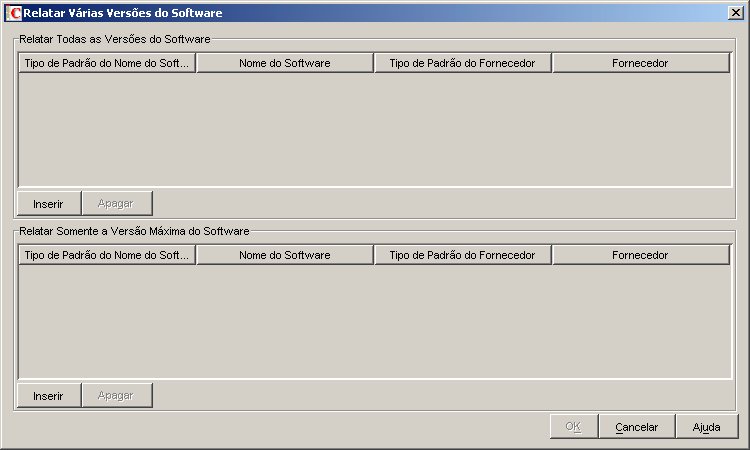Click Inserir under Relatar Somente a Versão Máxima
Viewport: 750px width, 450px height.
49,395
